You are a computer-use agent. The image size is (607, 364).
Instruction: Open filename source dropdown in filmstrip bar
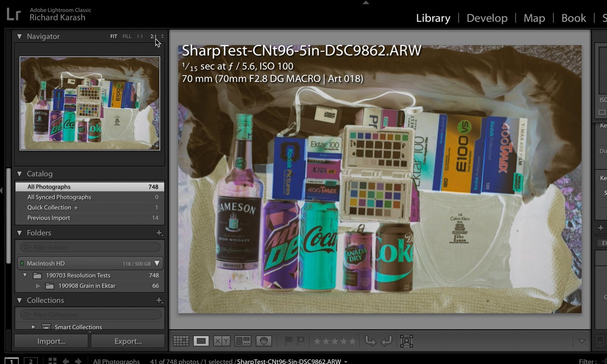346,362
